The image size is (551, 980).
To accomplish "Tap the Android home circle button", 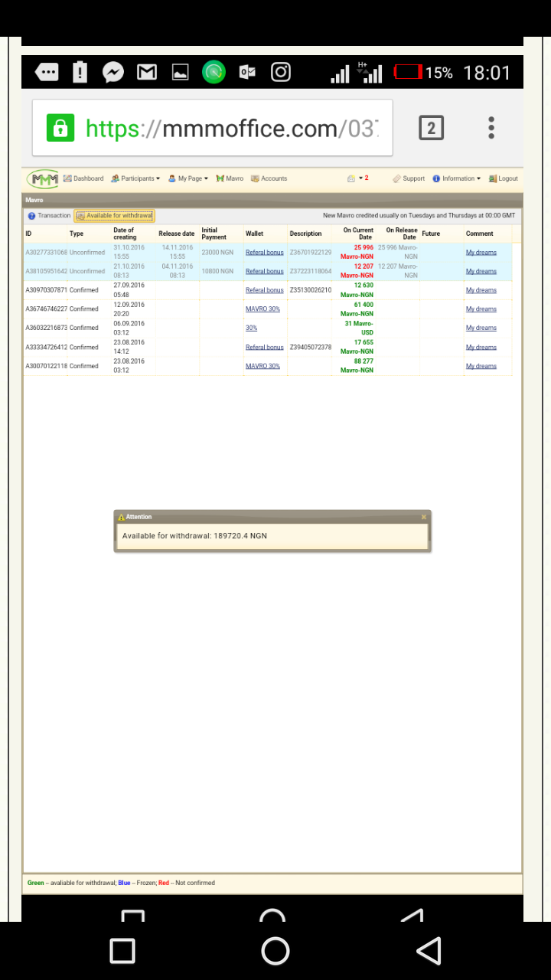I will 275,951.
